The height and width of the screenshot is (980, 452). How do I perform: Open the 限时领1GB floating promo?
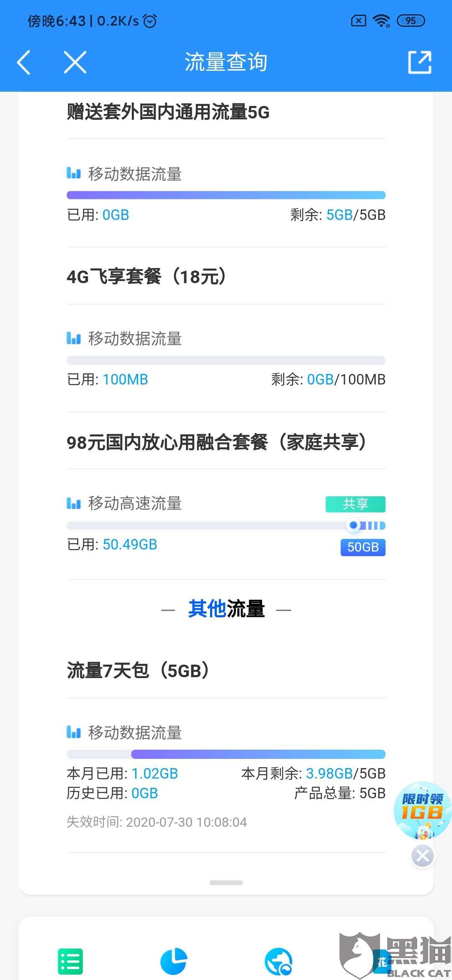(422, 811)
